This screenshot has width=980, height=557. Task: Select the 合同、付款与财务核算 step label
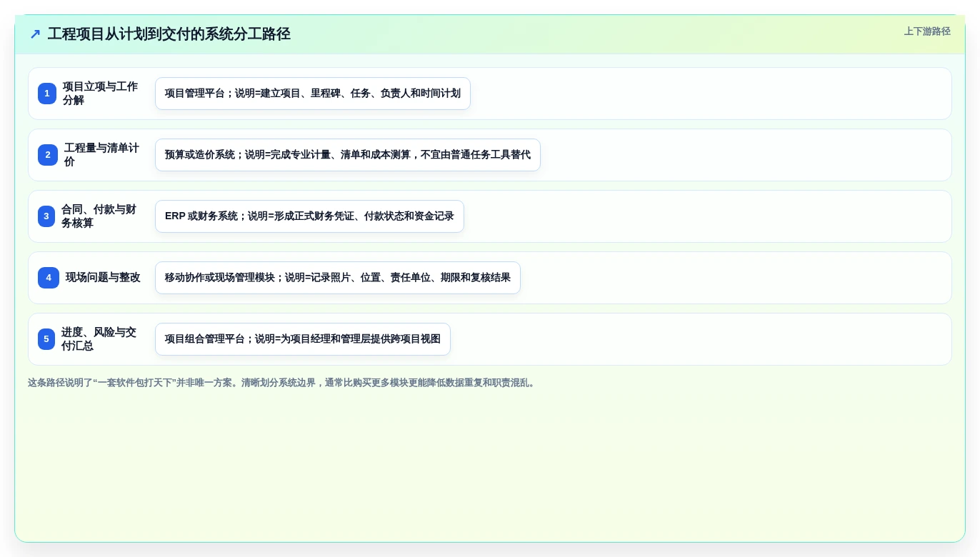click(x=99, y=216)
